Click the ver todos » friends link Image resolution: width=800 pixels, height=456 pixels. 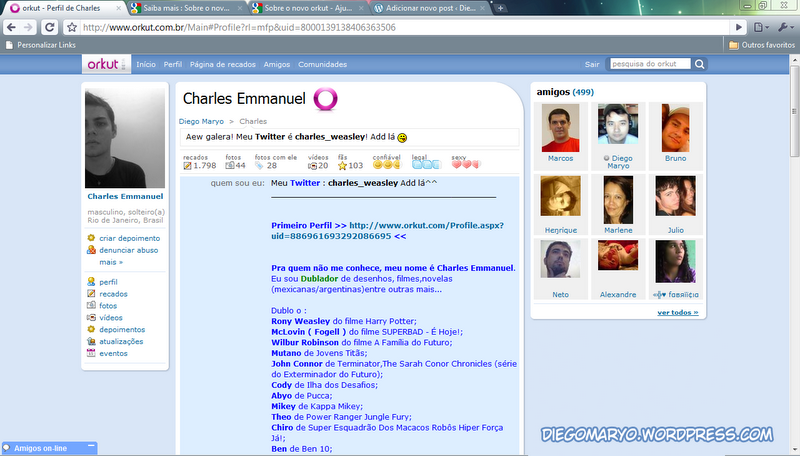tap(678, 312)
